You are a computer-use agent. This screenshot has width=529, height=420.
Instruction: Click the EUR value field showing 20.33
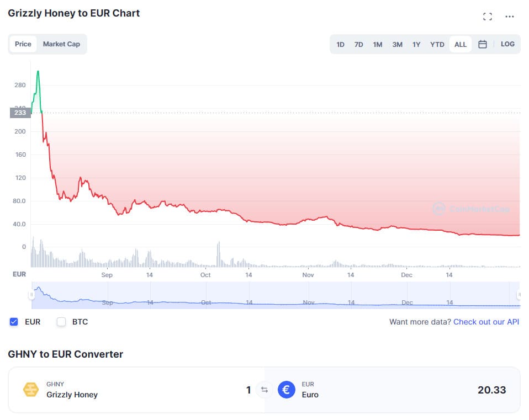(x=491, y=390)
